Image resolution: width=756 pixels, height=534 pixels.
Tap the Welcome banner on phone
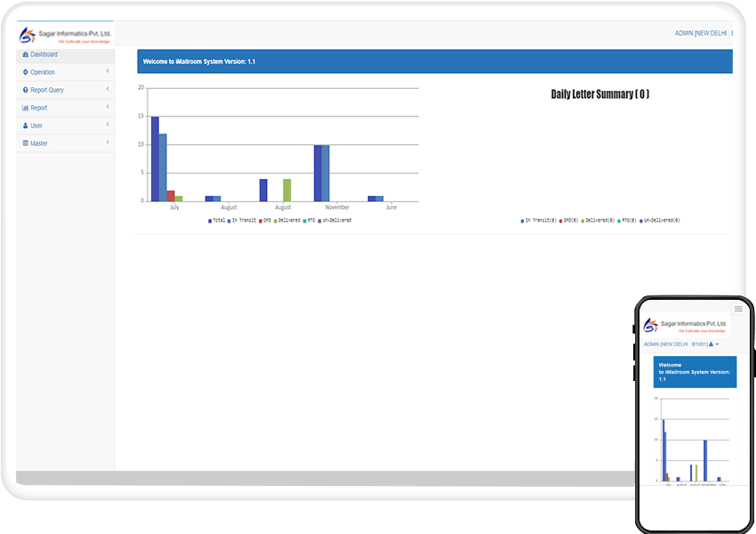point(695,372)
